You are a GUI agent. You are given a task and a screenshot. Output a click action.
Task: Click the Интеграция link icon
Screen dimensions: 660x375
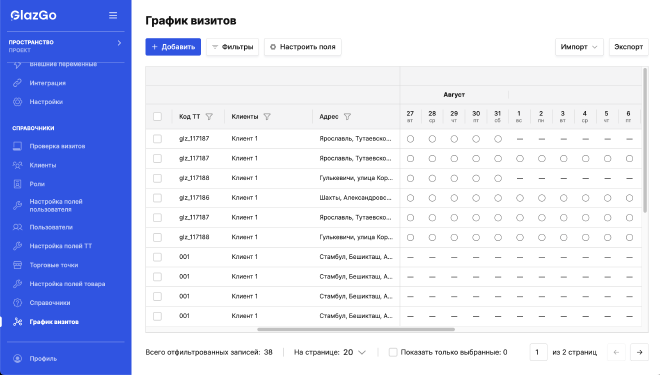[17, 83]
